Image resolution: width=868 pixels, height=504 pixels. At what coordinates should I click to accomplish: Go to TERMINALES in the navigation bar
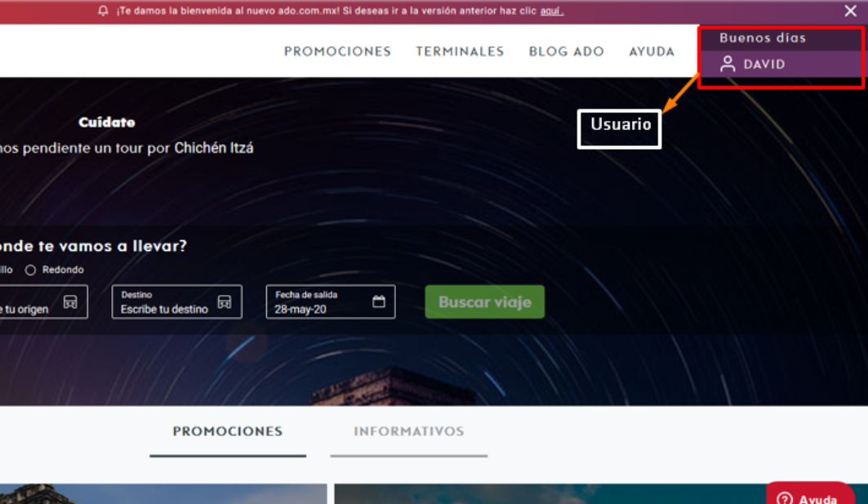(460, 51)
